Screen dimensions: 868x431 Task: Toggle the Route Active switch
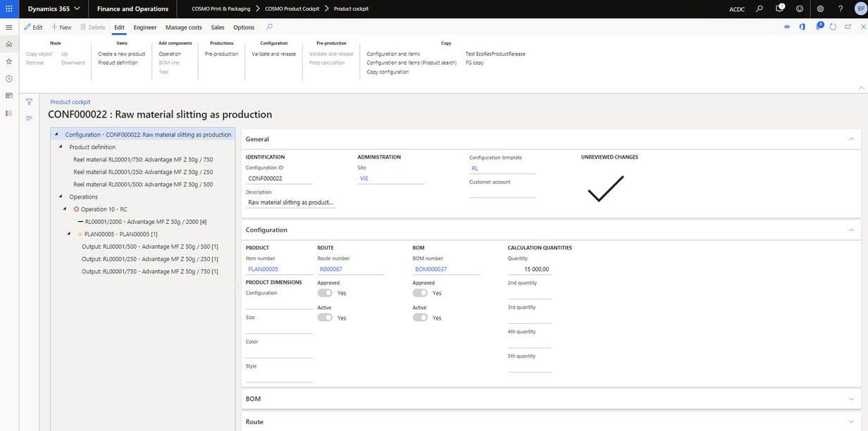[x=325, y=318]
